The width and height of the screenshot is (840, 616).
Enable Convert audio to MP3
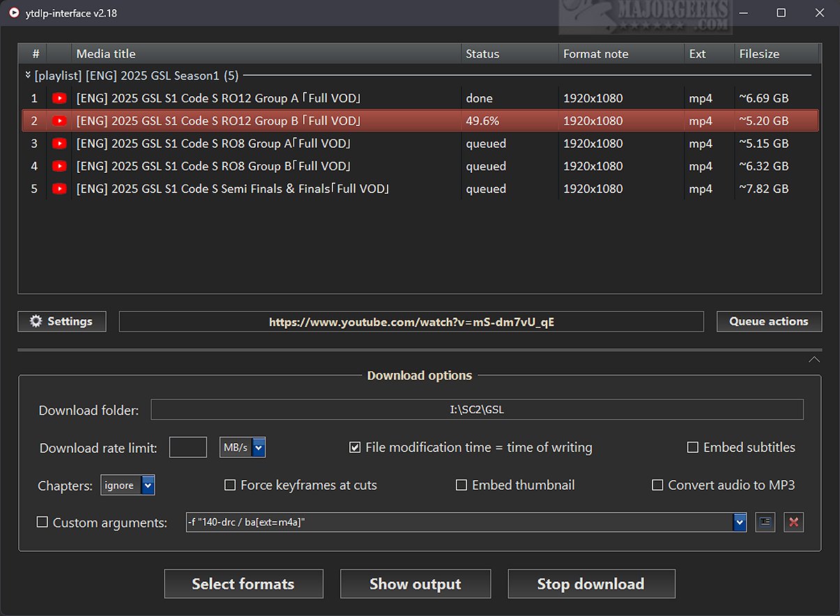tap(657, 485)
